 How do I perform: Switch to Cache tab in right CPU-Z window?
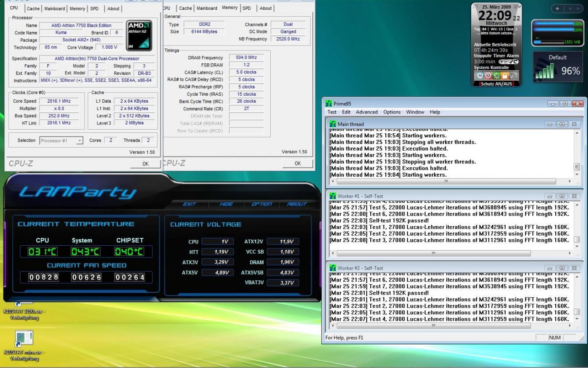(x=186, y=8)
